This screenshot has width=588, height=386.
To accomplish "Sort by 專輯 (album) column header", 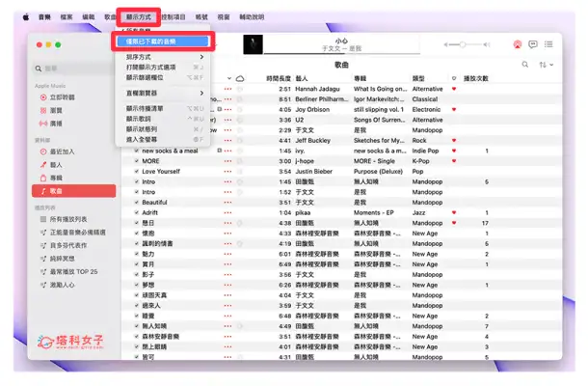I will coord(360,78).
